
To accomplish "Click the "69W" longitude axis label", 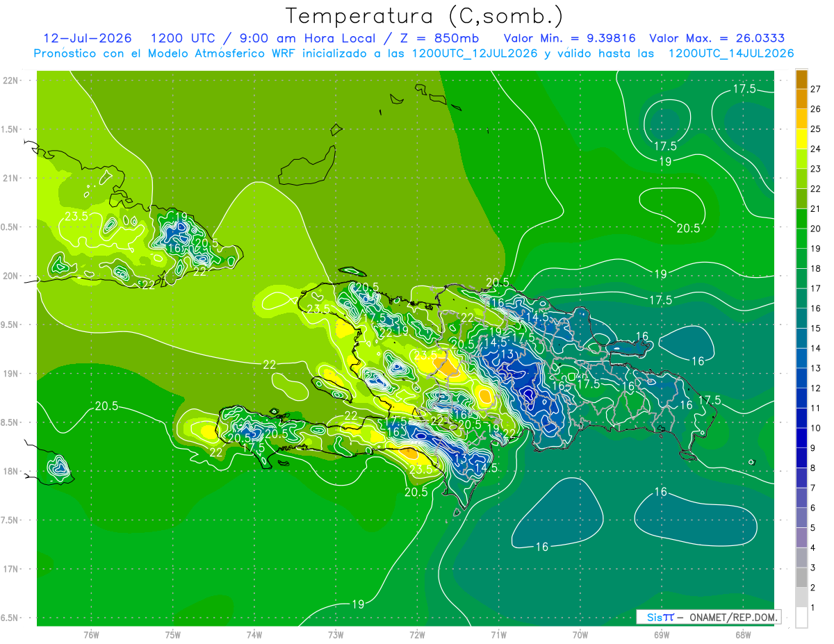I will coord(662,635).
